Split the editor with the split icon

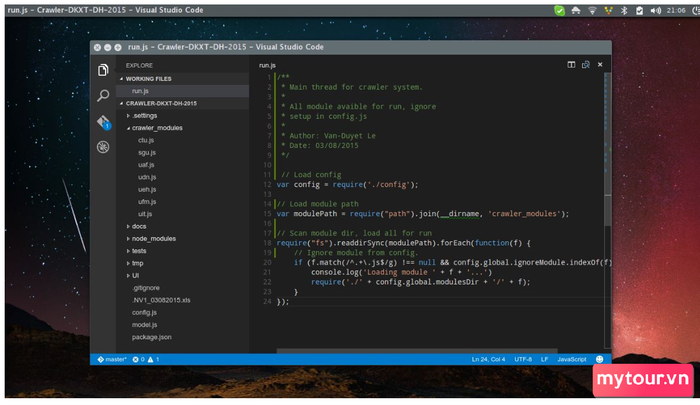tap(571, 65)
